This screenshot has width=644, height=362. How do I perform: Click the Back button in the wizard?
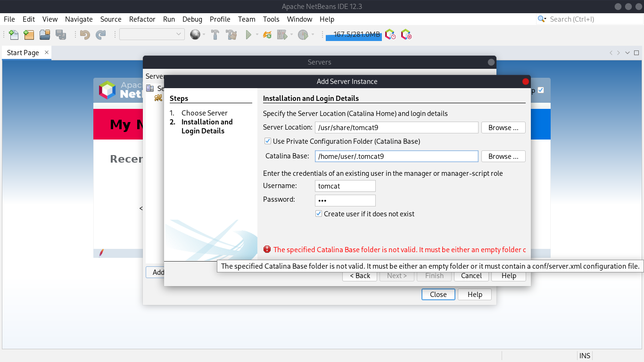(360, 276)
